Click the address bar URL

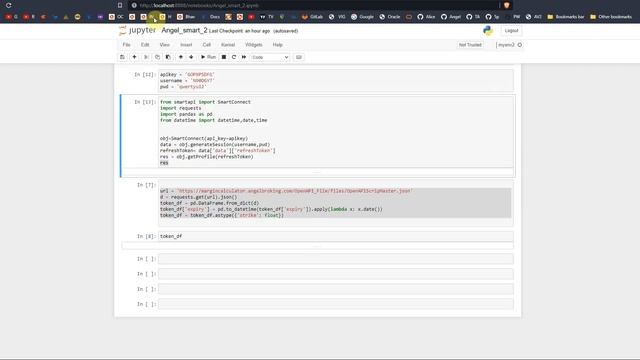(199, 5)
